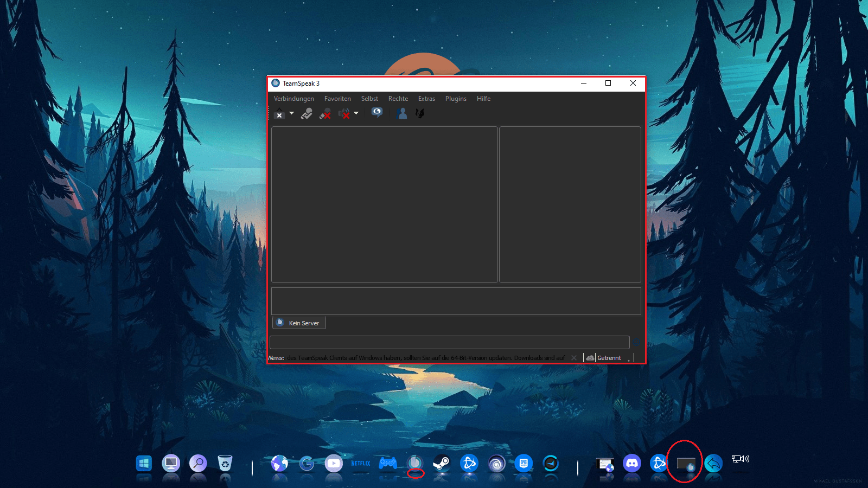This screenshot has width=868, height=488.
Task: Toggle channel subscription eye icon
Action: [x=377, y=113]
